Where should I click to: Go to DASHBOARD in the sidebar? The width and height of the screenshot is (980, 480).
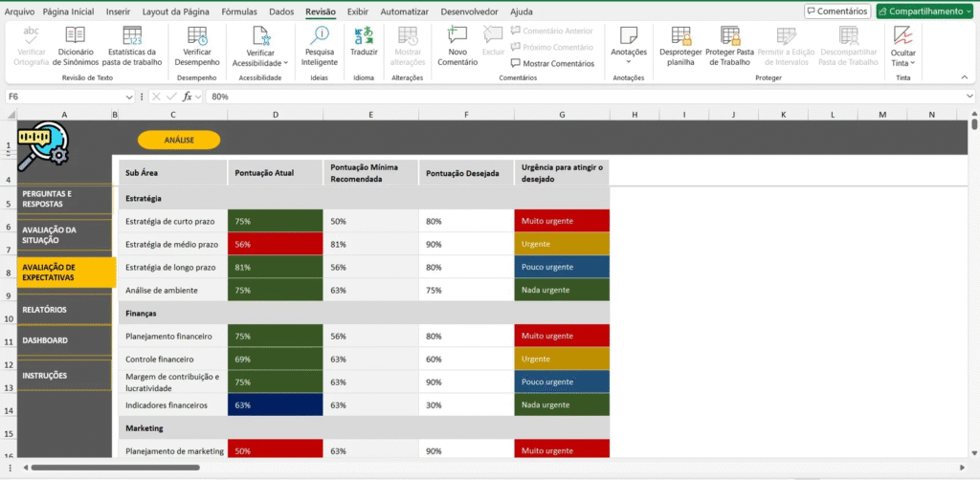click(45, 340)
